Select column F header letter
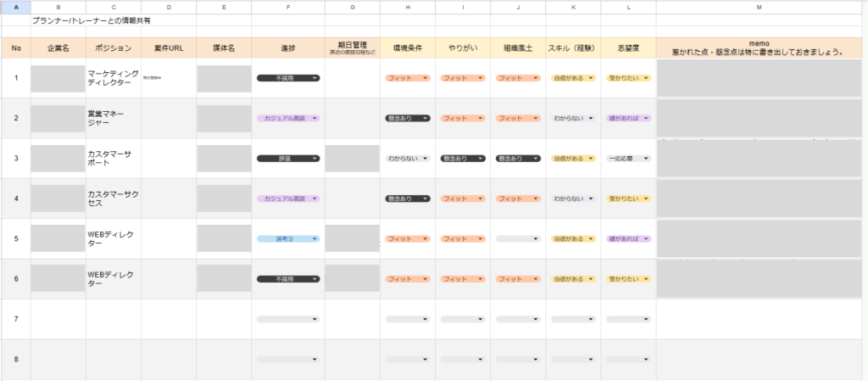The height and width of the screenshot is (381, 868). (288, 7)
